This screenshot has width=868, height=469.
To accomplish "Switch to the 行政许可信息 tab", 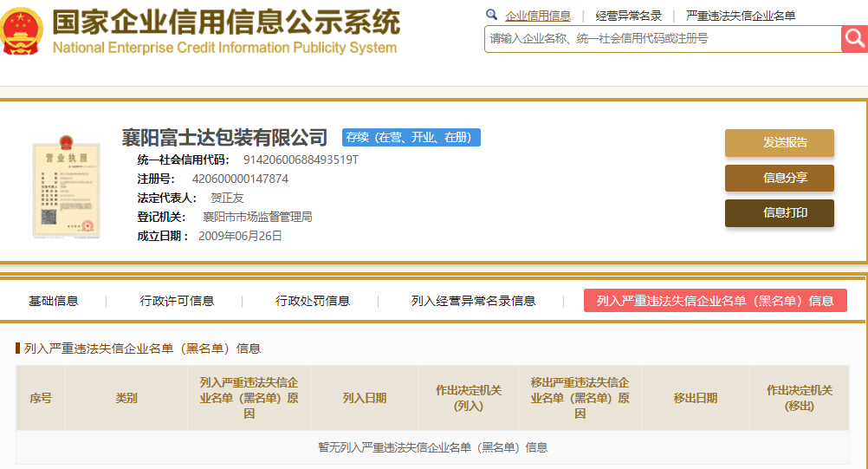I will (x=177, y=301).
